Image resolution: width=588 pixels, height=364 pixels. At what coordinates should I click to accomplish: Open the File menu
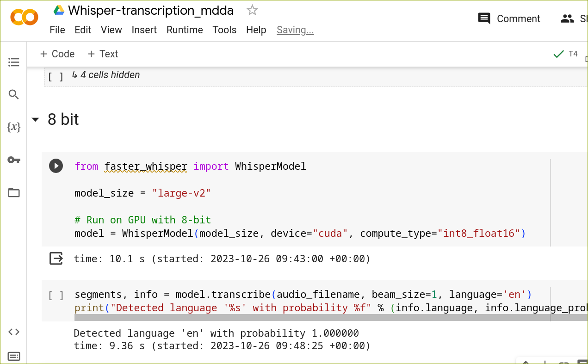57,30
